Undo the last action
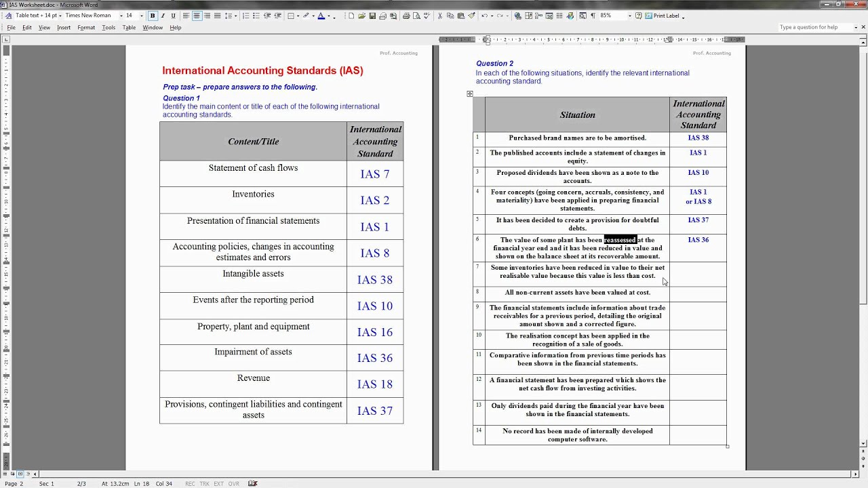Image resolution: width=868 pixels, height=488 pixels. click(x=484, y=16)
